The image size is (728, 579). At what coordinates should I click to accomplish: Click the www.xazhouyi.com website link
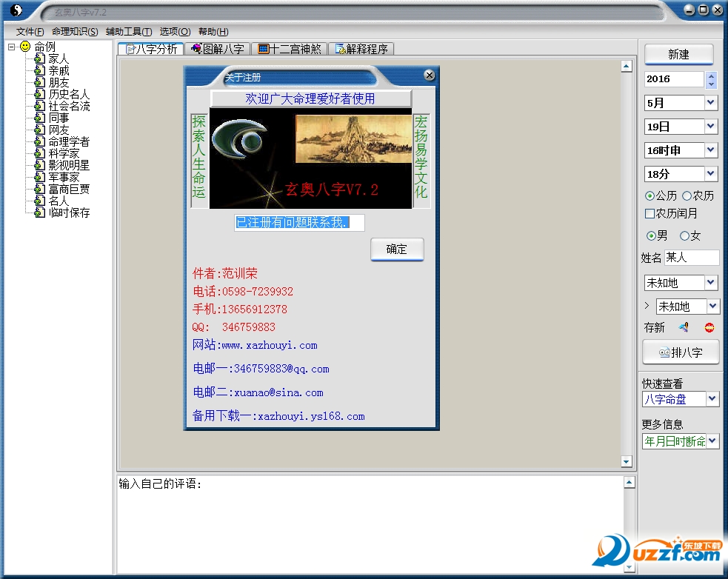coord(270,346)
